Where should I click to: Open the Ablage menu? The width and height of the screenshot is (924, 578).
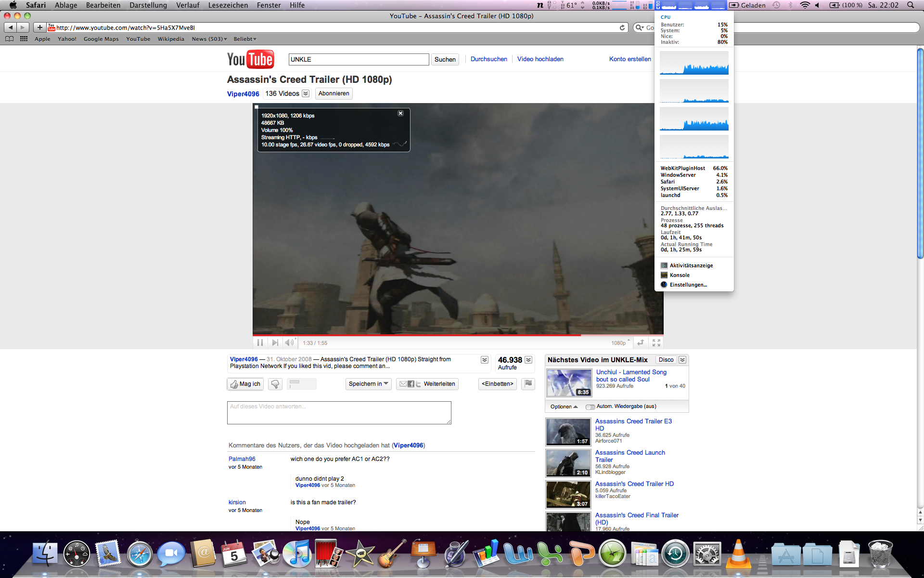[x=66, y=5]
